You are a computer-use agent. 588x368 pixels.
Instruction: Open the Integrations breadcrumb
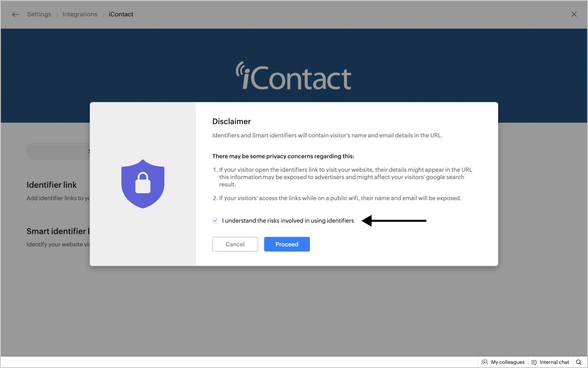click(x=80, y=14)
